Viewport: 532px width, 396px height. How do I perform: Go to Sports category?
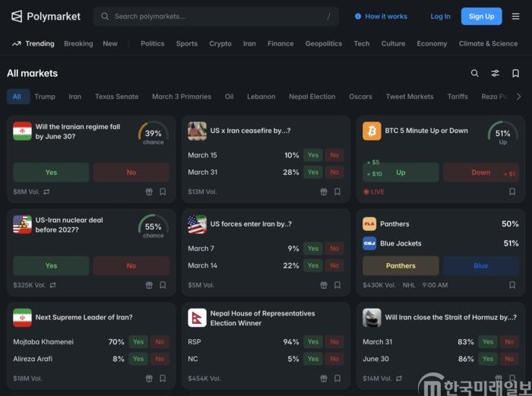coord(187,44)
